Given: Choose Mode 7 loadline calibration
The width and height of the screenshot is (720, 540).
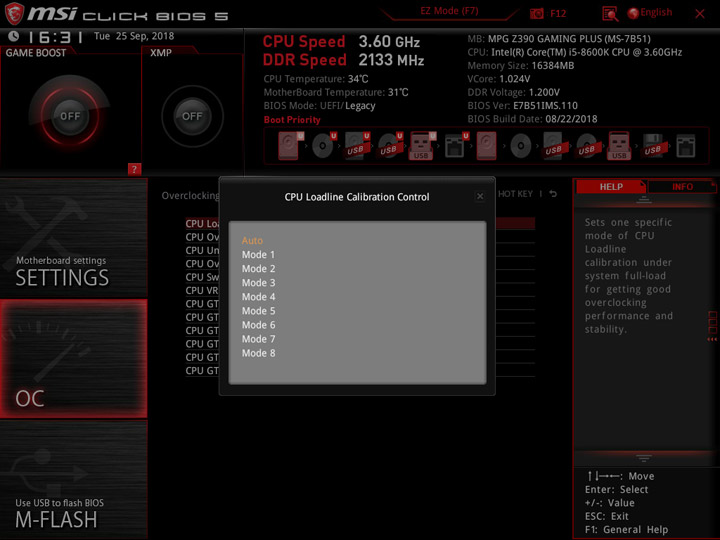Looking at the screenshot, I should pyautogui.click(x=259, y=339).
